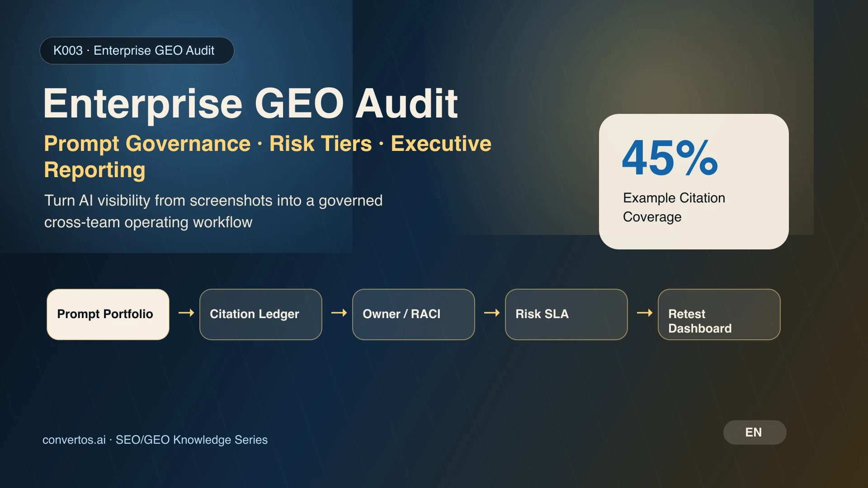This screenshot has height=488, width=868.
Task: Open the Owner / RACI step card
Action: tap(414, 314)
